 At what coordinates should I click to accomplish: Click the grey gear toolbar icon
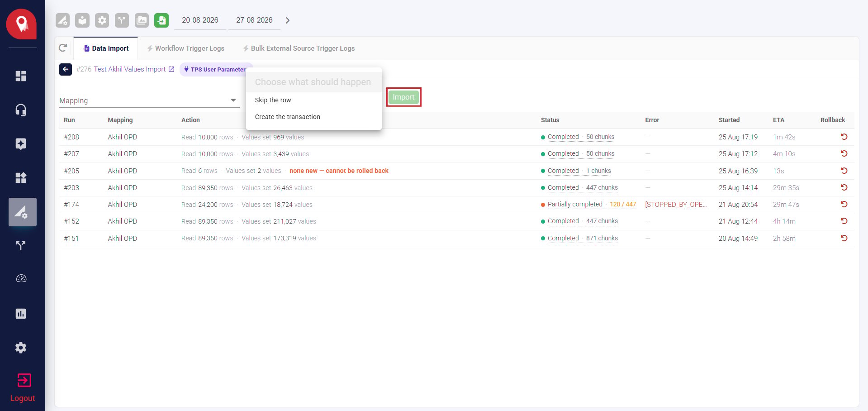102,20
